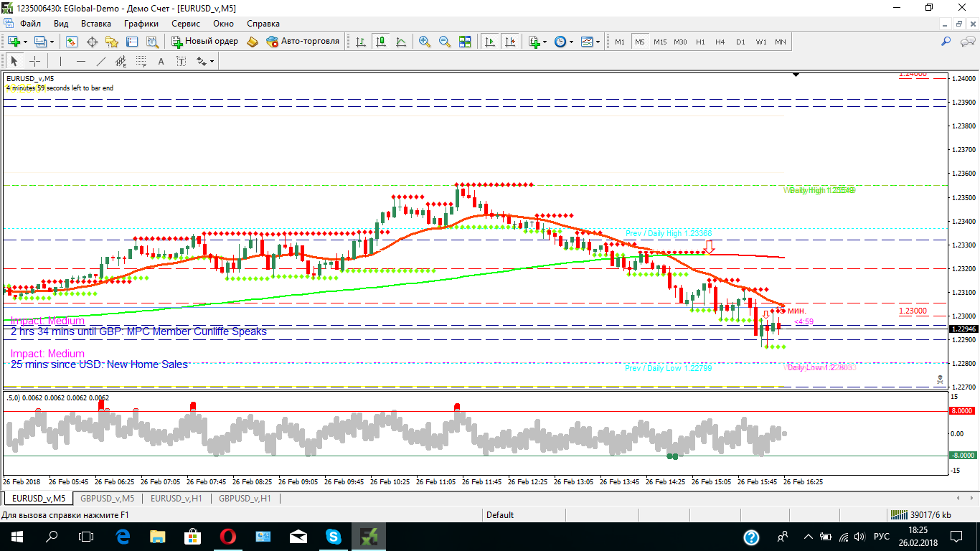Open the search magnifier in toolbar

coord(946,42)
